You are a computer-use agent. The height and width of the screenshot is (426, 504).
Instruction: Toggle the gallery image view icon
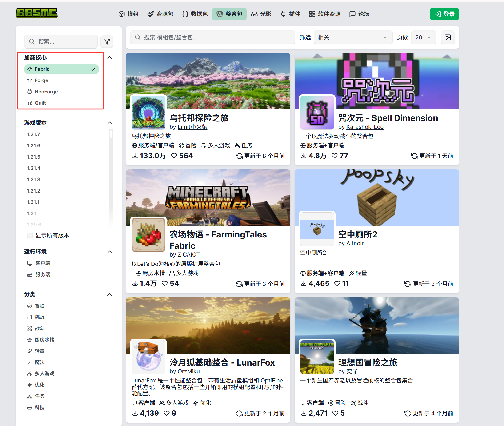pyautogui.click(x=448, y=37)
